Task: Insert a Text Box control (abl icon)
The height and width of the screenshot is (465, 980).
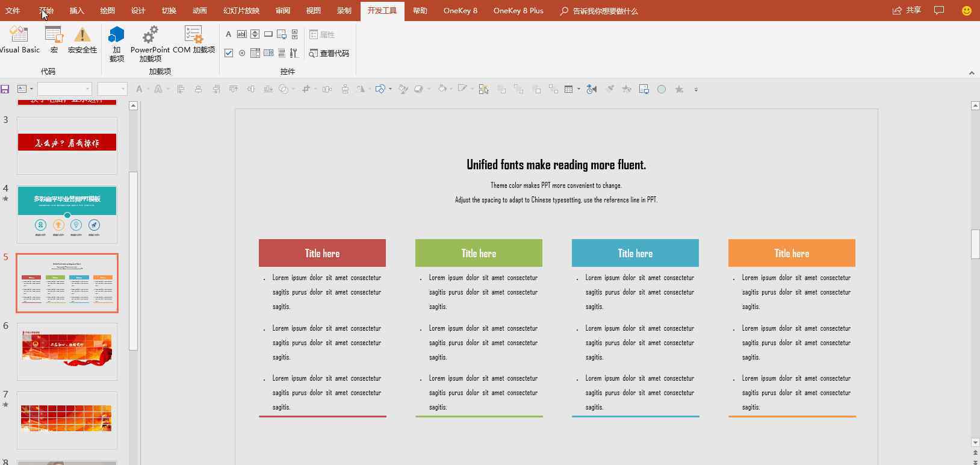Action: pyautogui.click(x=241, y=34)
